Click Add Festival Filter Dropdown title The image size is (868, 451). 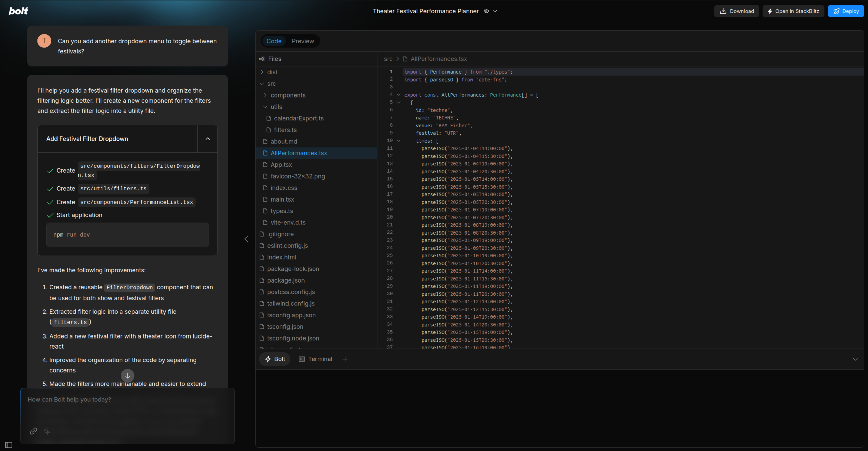coord(87,139)
